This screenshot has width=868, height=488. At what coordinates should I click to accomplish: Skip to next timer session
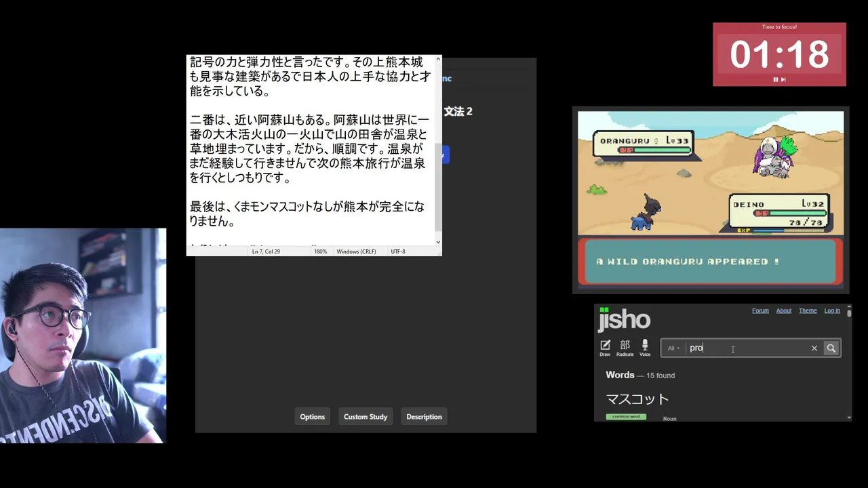(x=783, y=79)
